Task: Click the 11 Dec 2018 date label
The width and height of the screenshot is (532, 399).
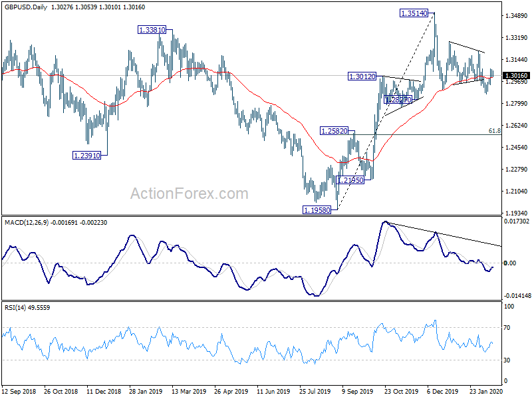Action: (x=104, y=392)
